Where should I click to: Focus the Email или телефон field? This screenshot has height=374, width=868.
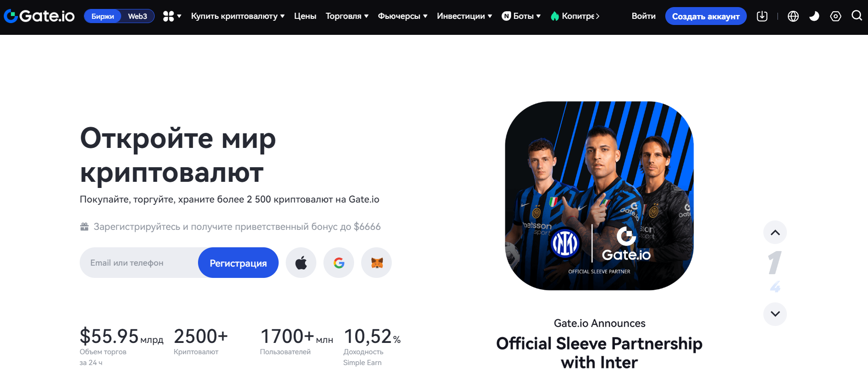(139, 262)
